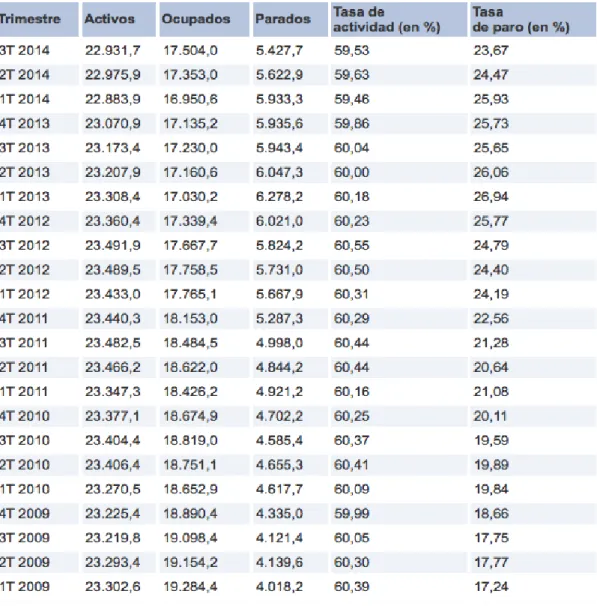Select the Tasa de paro header
The height and width of the screenshot is (606, 597).
click(521, 20)
